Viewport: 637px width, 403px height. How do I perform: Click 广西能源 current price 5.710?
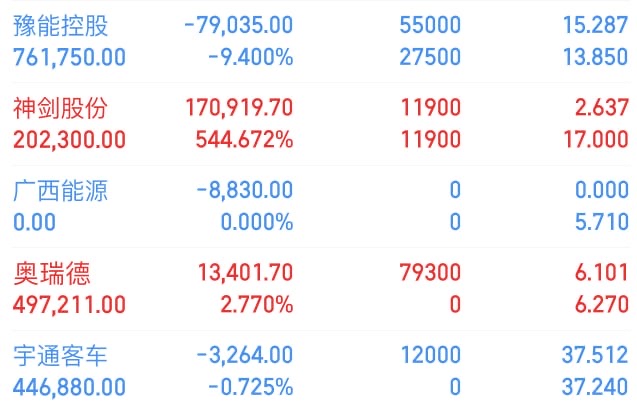coord(601,221)
